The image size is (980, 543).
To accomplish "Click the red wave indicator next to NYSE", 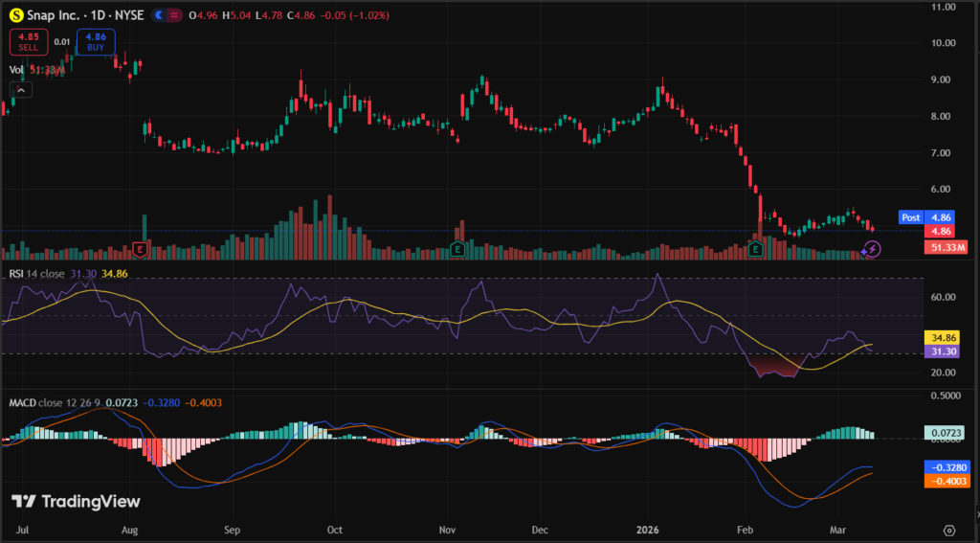I will pyautogui.click(x=175, y=15).
